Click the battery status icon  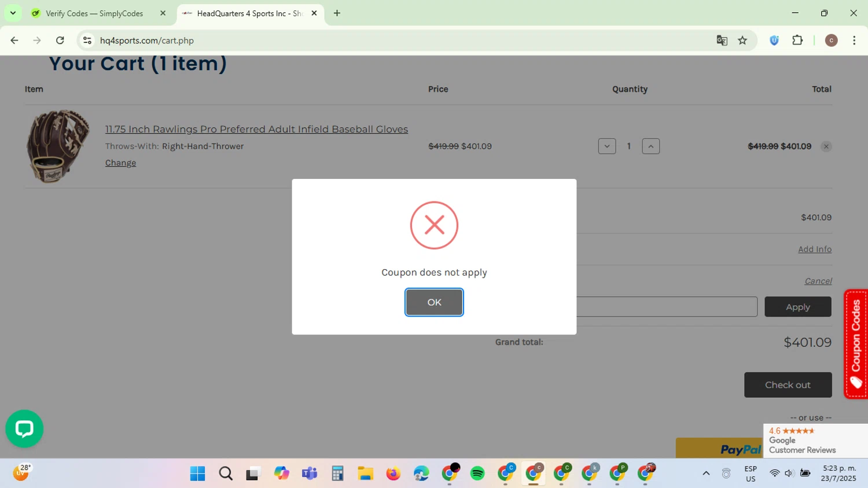coord(805,474)
